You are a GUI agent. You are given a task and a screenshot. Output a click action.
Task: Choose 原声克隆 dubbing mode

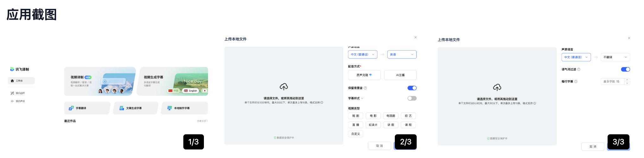point(364,75)
